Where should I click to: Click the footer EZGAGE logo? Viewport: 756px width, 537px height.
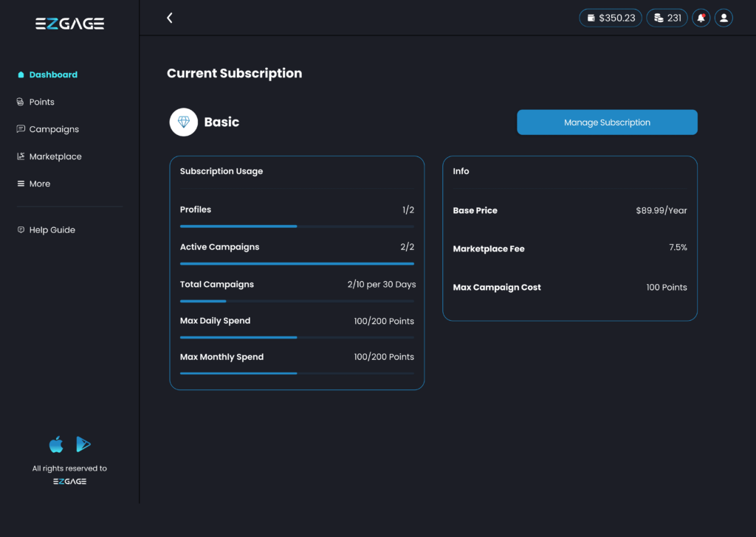point(69,481)
